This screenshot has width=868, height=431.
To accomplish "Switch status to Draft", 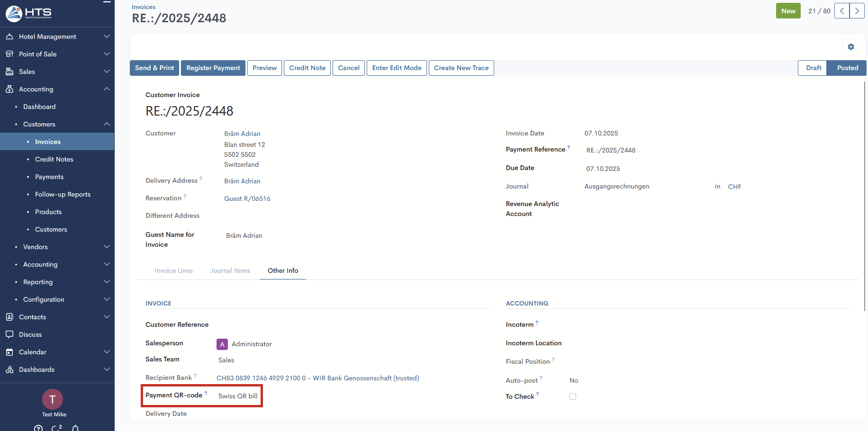I will [813, 68].
